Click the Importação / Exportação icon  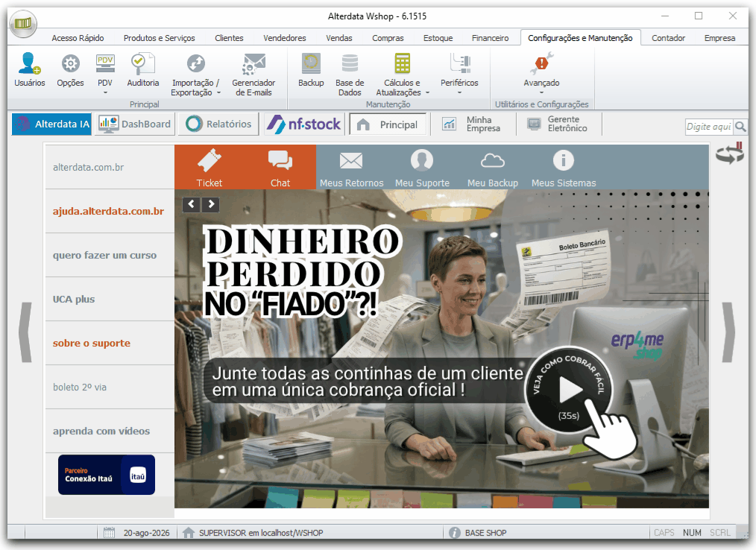coord(196,63)
